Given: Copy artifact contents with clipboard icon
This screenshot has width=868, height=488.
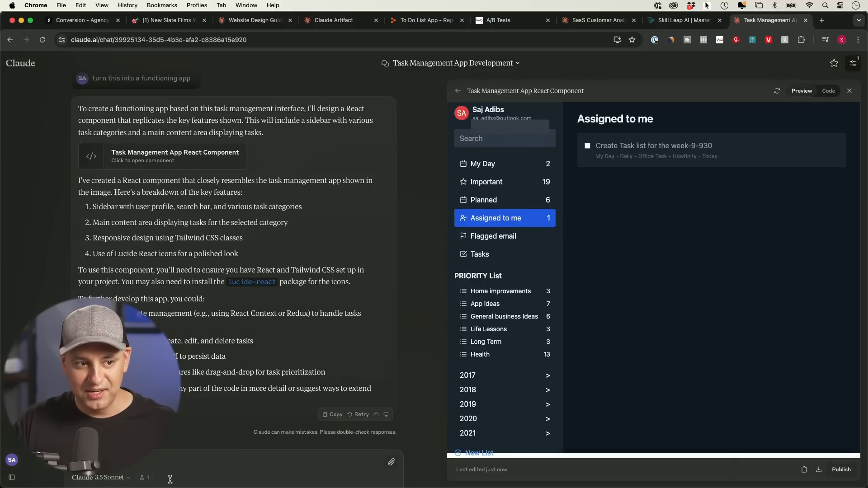Looking at the screenshot, I should (x=804, y=469).
